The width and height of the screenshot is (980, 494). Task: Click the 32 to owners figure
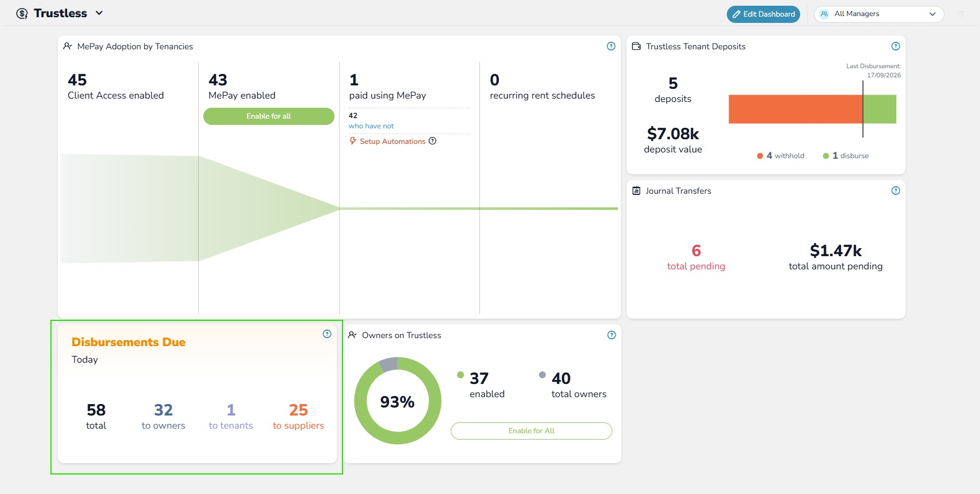[x=163, y=417]
